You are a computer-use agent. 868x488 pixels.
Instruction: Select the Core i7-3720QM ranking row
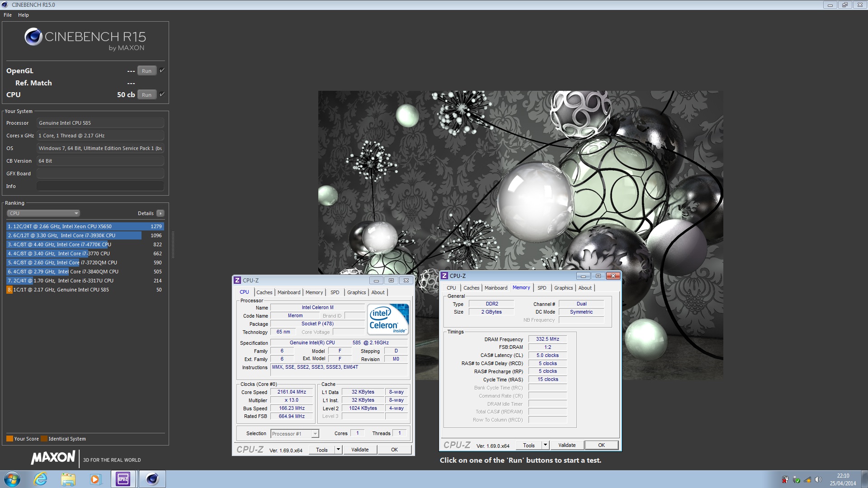[85, 263]
